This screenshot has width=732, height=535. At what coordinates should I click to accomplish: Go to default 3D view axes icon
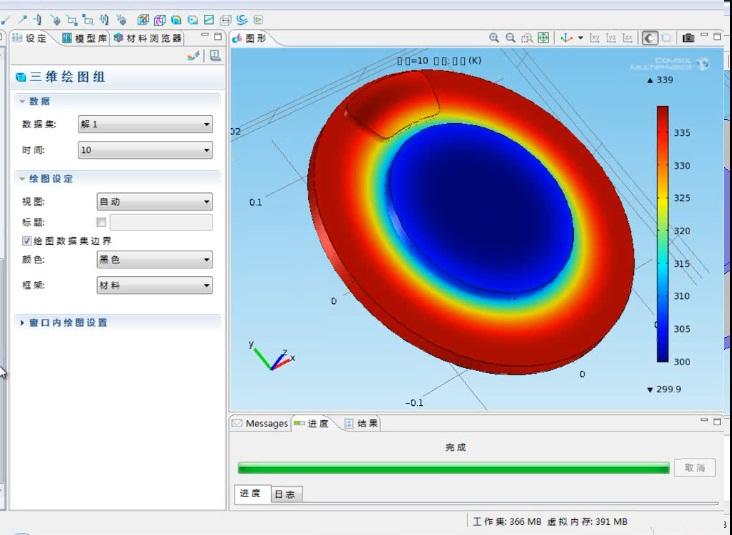point(566,38)
